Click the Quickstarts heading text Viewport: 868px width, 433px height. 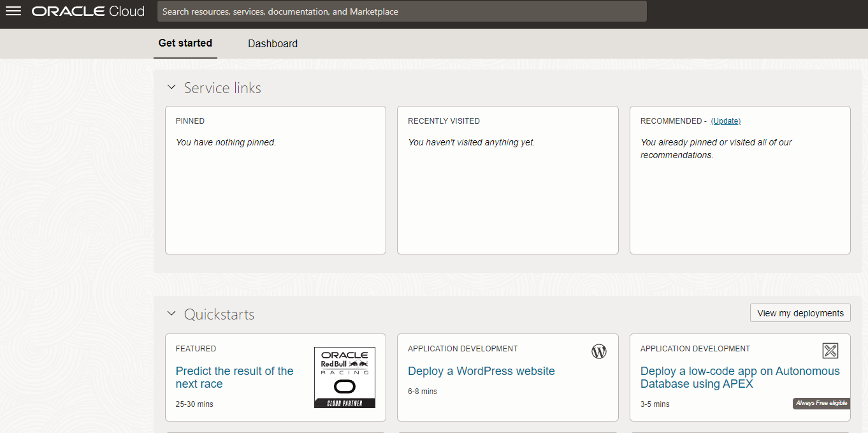(x=219, y=314)
